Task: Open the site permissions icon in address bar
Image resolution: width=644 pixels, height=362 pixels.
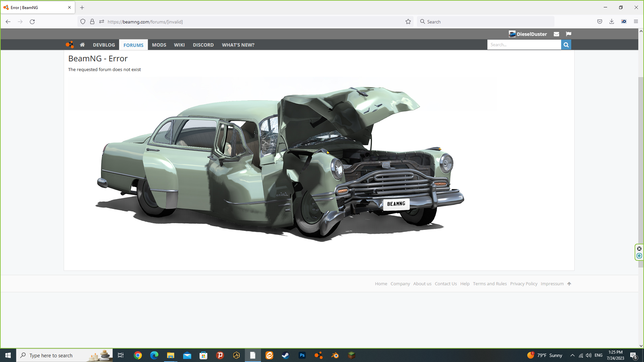Action: pyautogui.click(x=102, y=22)
